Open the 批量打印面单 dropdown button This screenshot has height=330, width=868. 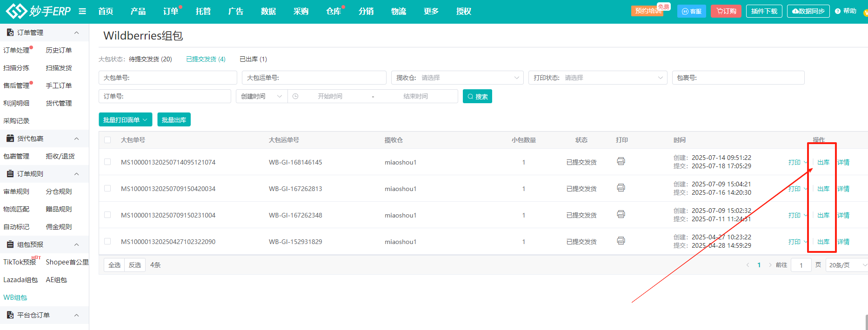[126, 119]
